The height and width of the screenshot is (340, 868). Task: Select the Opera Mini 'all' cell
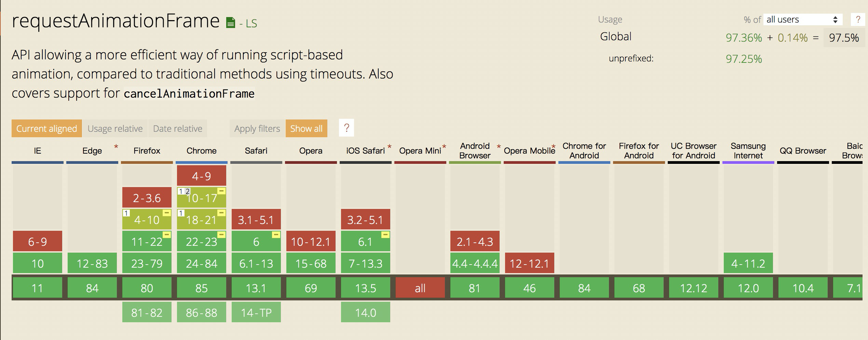420,288
